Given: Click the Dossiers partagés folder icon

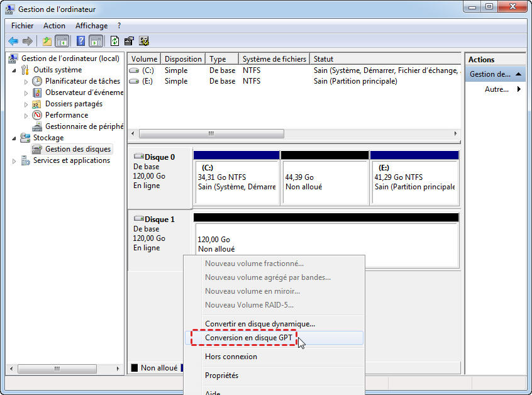Looking at the screenshot, I should pos(36,104).
